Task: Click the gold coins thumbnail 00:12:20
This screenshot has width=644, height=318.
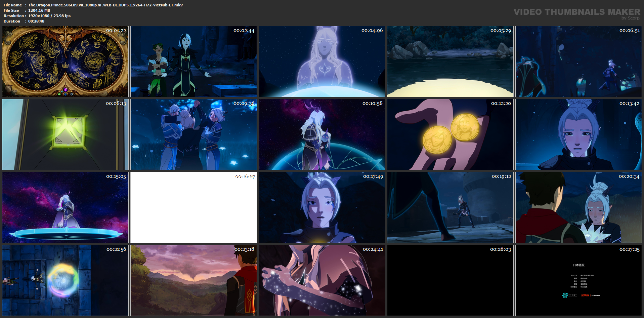Action: click(450, 134)
